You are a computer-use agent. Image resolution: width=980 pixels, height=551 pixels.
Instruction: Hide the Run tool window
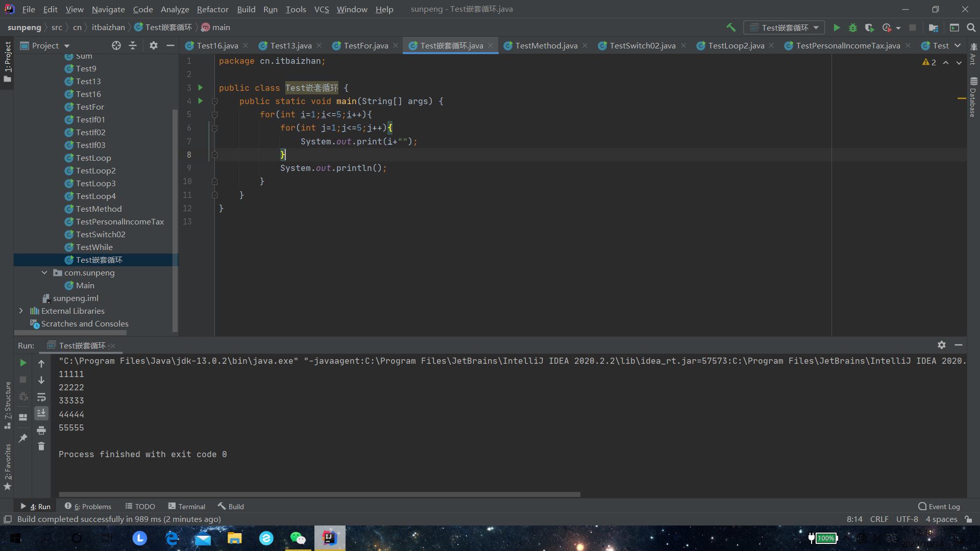point(959,345)
